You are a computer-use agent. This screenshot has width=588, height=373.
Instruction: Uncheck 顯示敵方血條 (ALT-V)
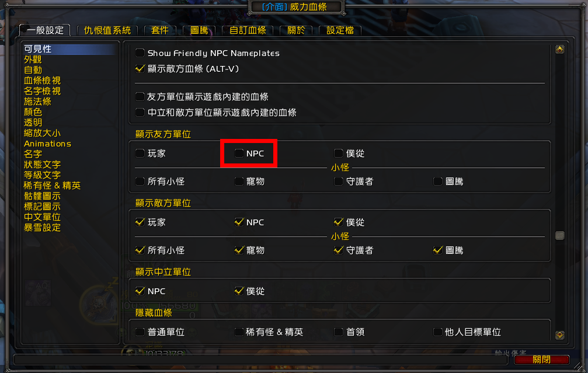tap(140, 69)
